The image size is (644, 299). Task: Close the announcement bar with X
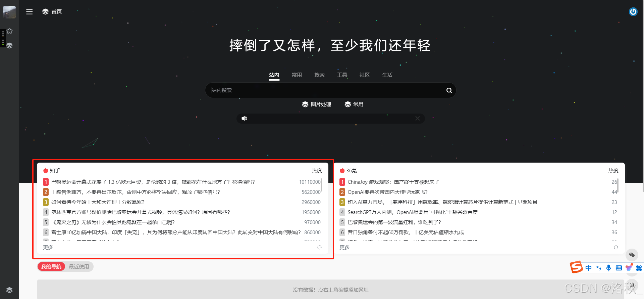coord(418,118)
